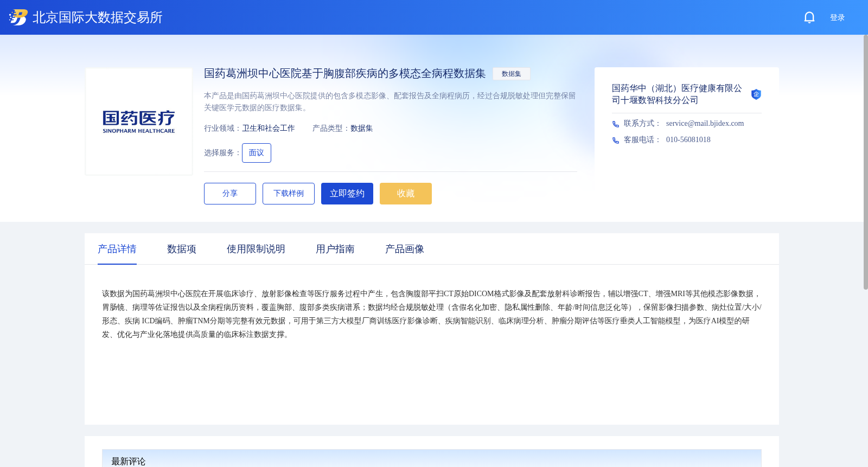Click the 卫生和社会工作 industry value
The width and height of the screenshot is (868, 467).
269,129
